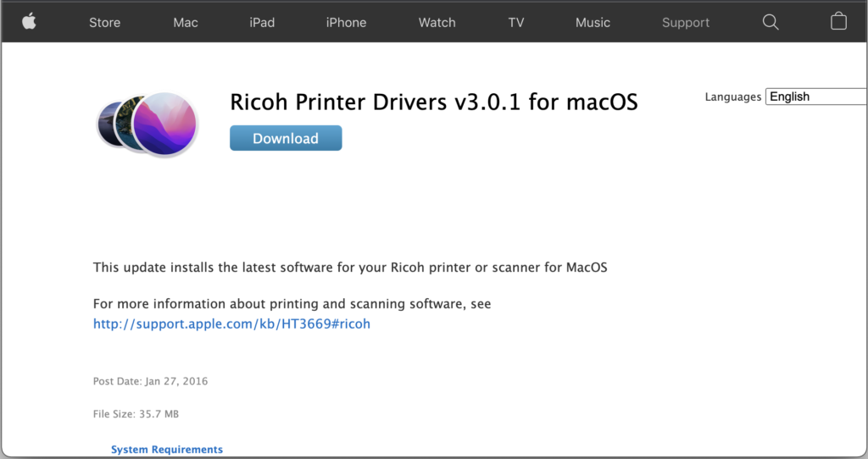This screenshot has height=459, width=868.
Task: Click the Post Date: Jan 27, 2016 text
Action: click(150, 381)
